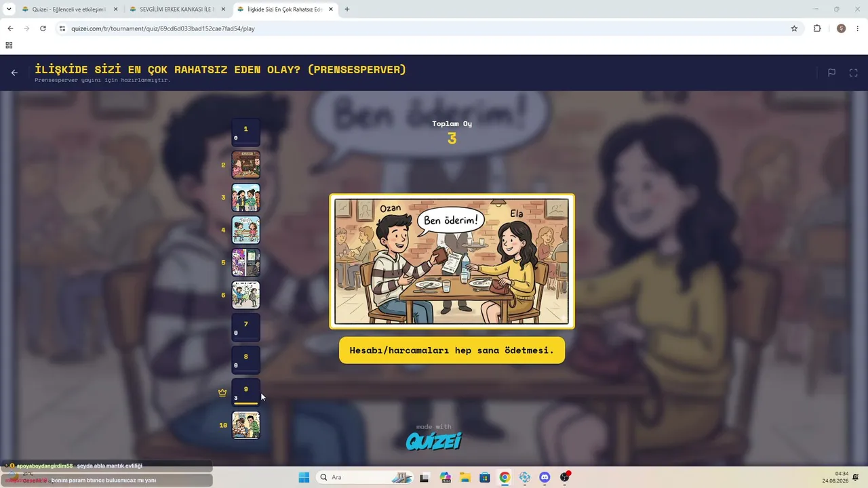The width and height of the screenshot is (868, 488).
Task: Select ranking thumbnail number 4
Action: [x=246, y=230]
